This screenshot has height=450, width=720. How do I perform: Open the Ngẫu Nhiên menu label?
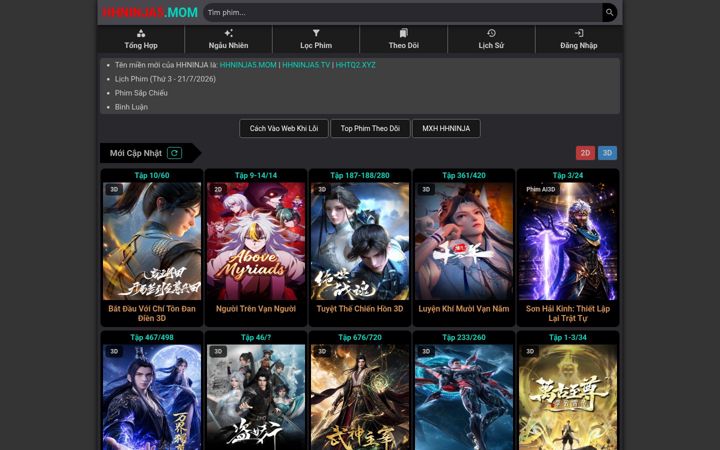[x=228, y=45]
